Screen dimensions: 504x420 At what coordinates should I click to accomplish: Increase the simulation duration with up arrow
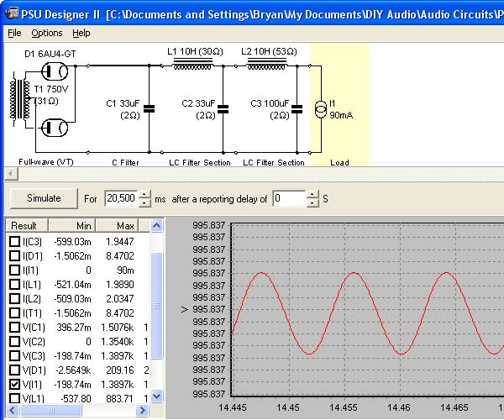[144, 194]
